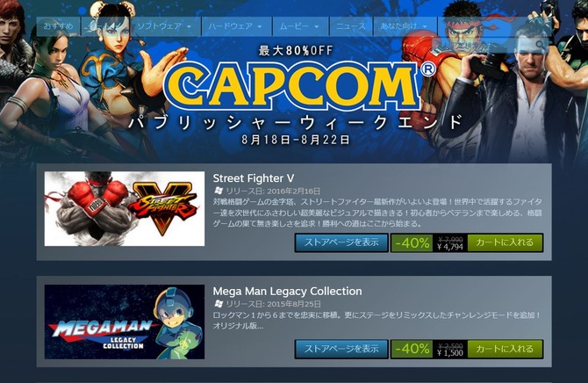
Task: Click the Windows icon under Street Fighter V
Action: click(219, 191)
